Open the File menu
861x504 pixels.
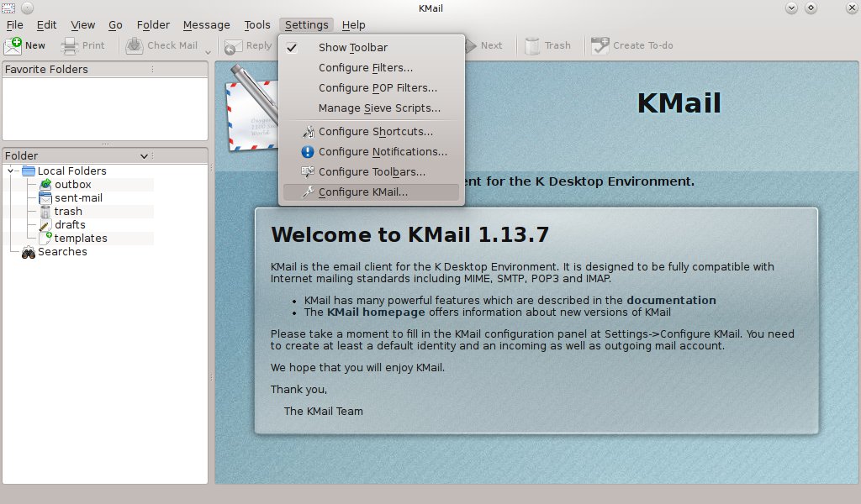[15, 25]
